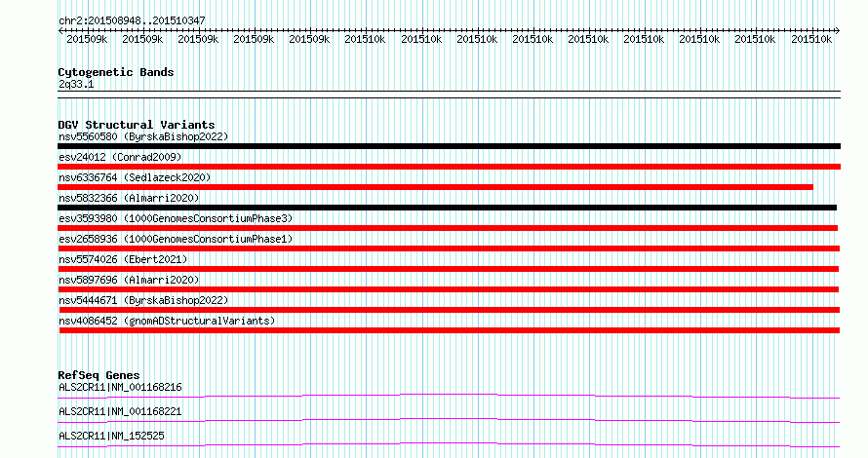
Task: Open gene ALS2CR11|NM_001168221 label
Action: click(120, 411)
